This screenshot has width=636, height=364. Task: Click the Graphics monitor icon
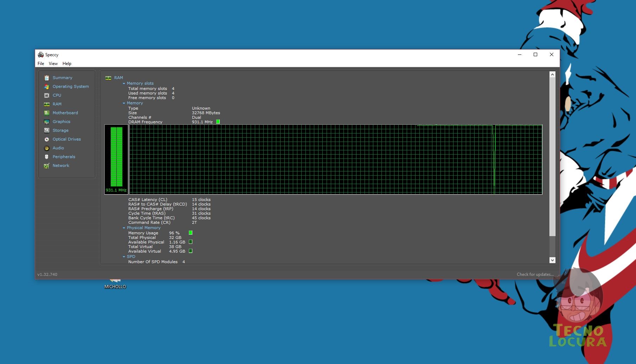coord(46,122)
